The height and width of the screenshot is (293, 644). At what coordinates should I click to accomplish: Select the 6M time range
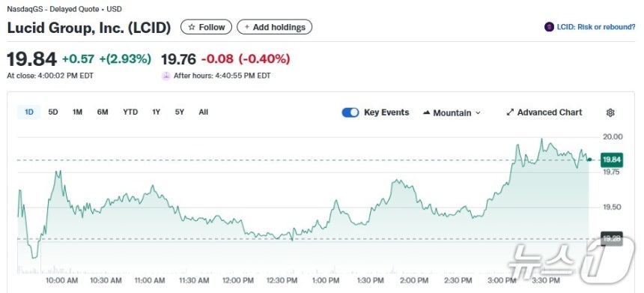click(103, 112)
